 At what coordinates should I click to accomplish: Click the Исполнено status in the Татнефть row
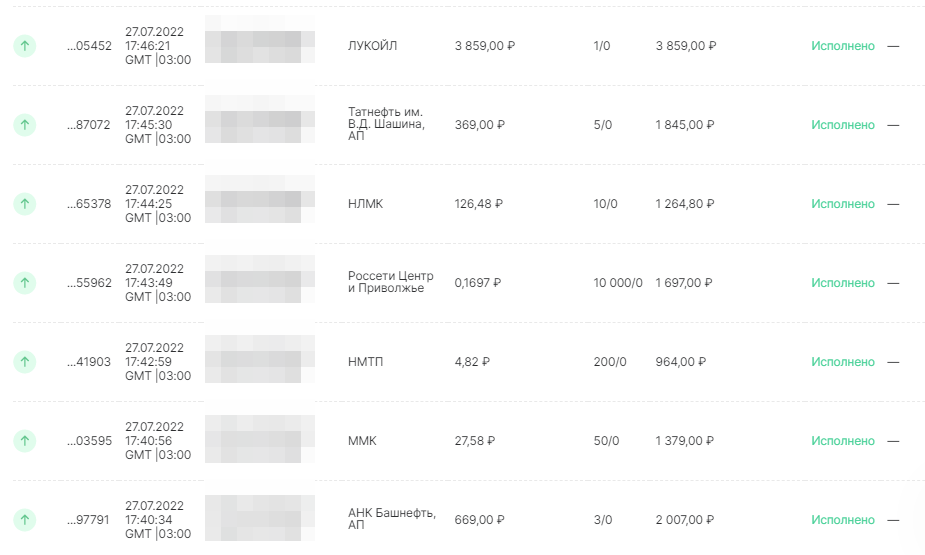click(x=842, y=125)
